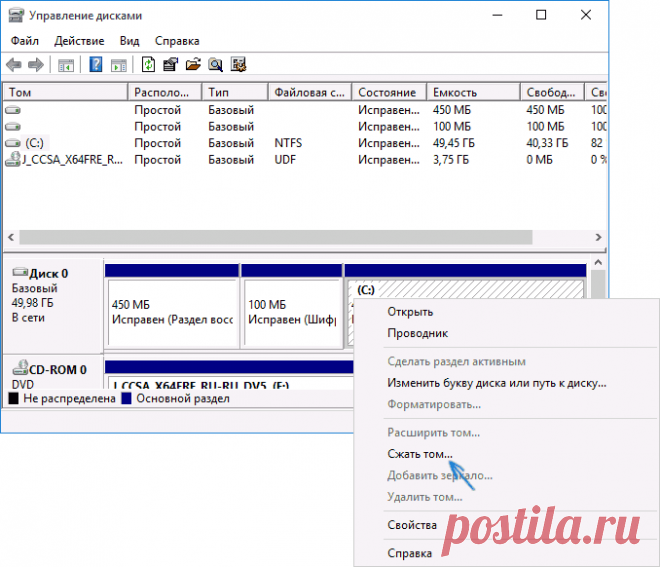Click the 49,98 ГБ disk size text
660x567 pixels.
(x=32, y=303)
